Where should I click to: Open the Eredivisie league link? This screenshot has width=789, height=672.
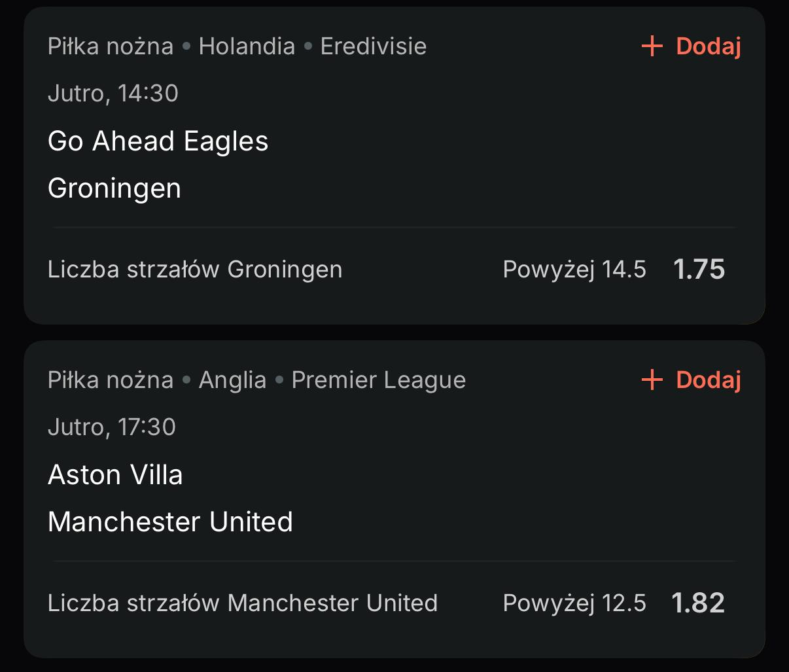373,46
